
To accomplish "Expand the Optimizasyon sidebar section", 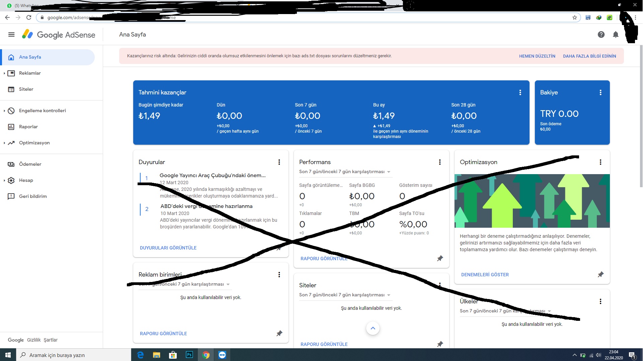I will point(4,143).
